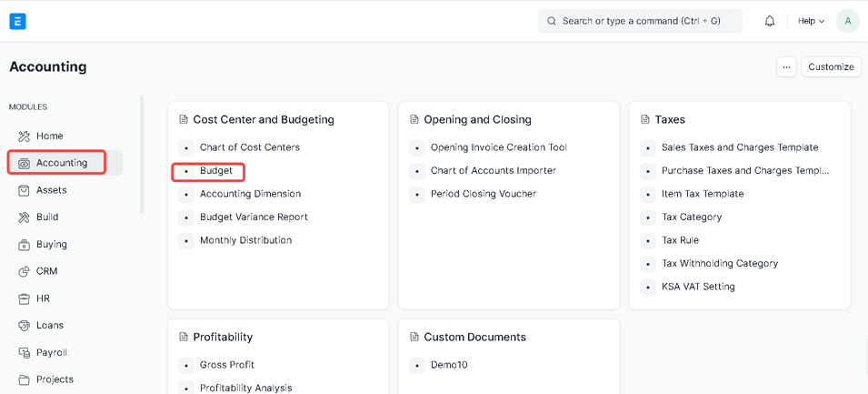Expand the Help dropdown menu
This screenshot has height=394, width=868.
click(811, 21)
